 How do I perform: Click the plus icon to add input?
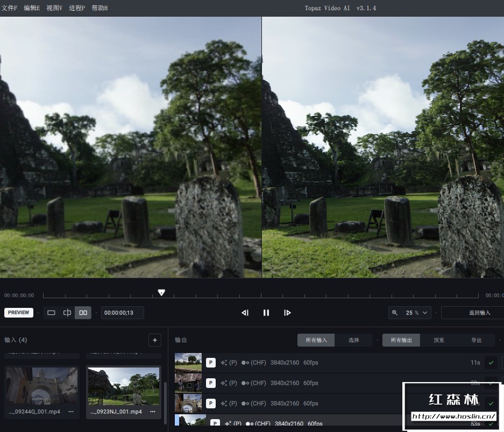155,340
